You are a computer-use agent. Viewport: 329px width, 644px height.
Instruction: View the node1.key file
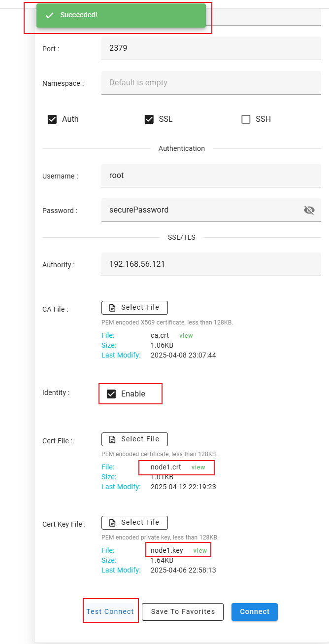click(200, 551)
